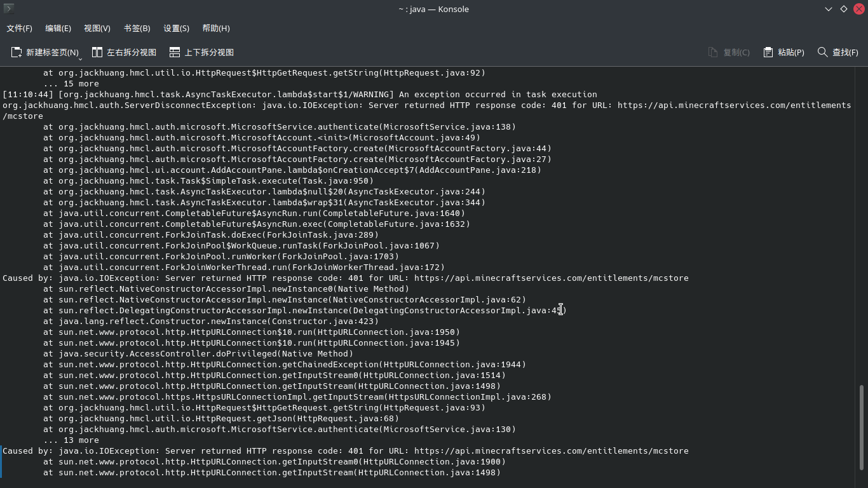Screen dimensions: 868x488
Task: Split the view left-right using 左右拆分视图 icon
Action: [96, 52]
